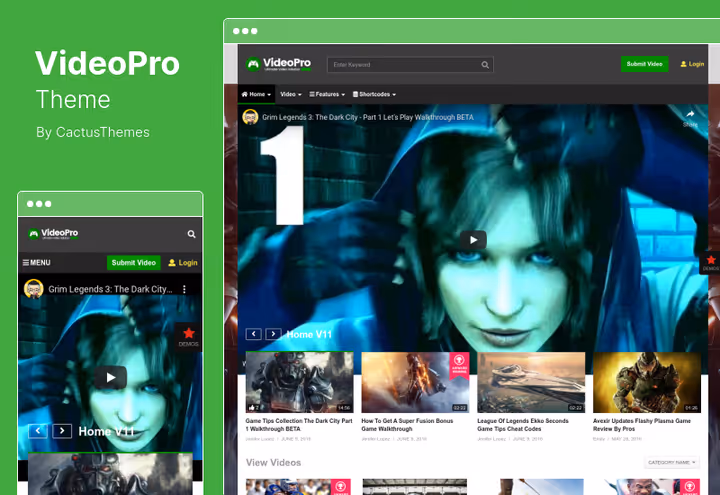This screenshot has width=720, height=495.
Task: Open the Game Tips Collection Dark City thumbnail
Action: click(299, 382)
